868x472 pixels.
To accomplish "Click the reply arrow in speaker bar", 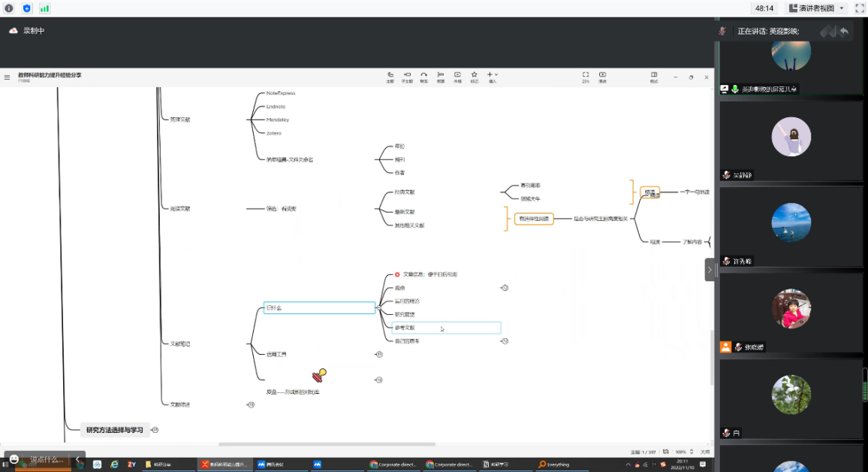I will (x=844, y=31).
